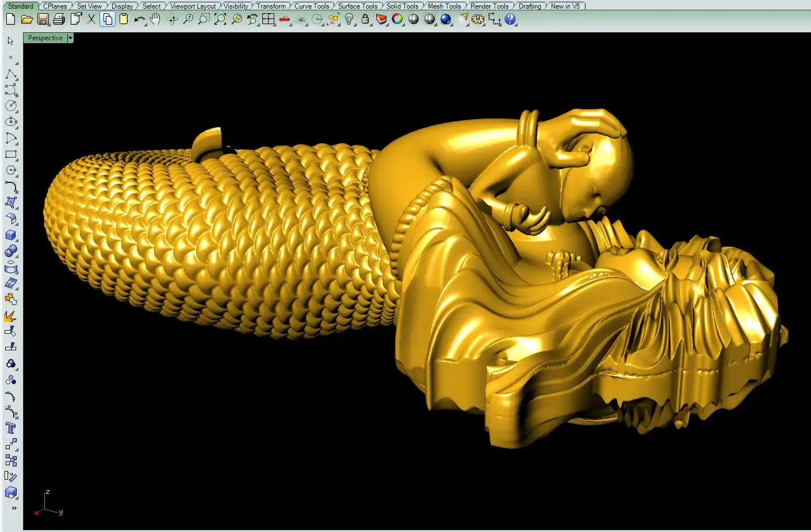The width and height of the screenshot is (811, 532).
Task: Select the Rectangle tool
Action: [11, 154]
